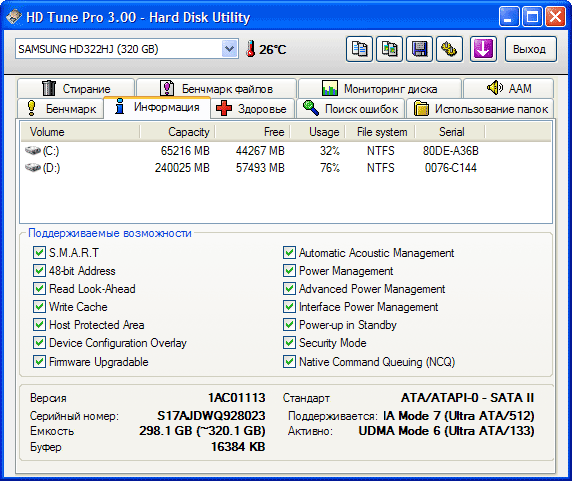The width and height of the screenshot is (572, 481).
Task: Switch to the Поиск ошибок tab
Action: click(x=351, y=108)
